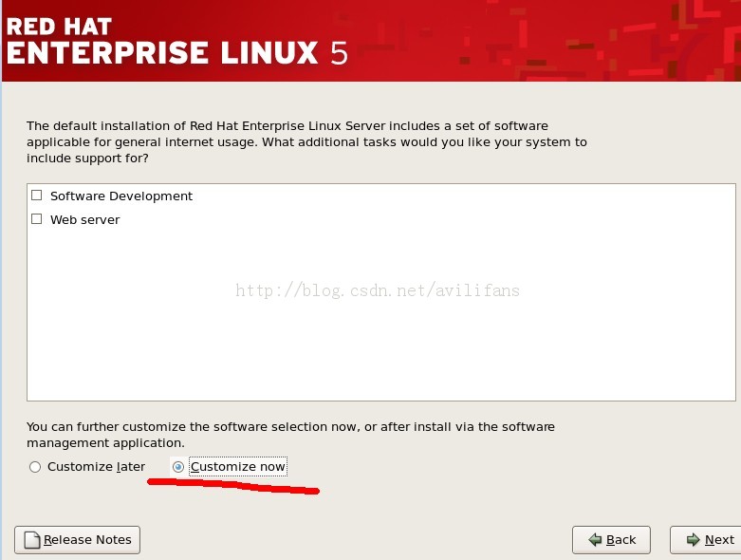This screenshot has height=560, width=741.
Task: Choose the Customize now radio button
Action: click(178, 467)
